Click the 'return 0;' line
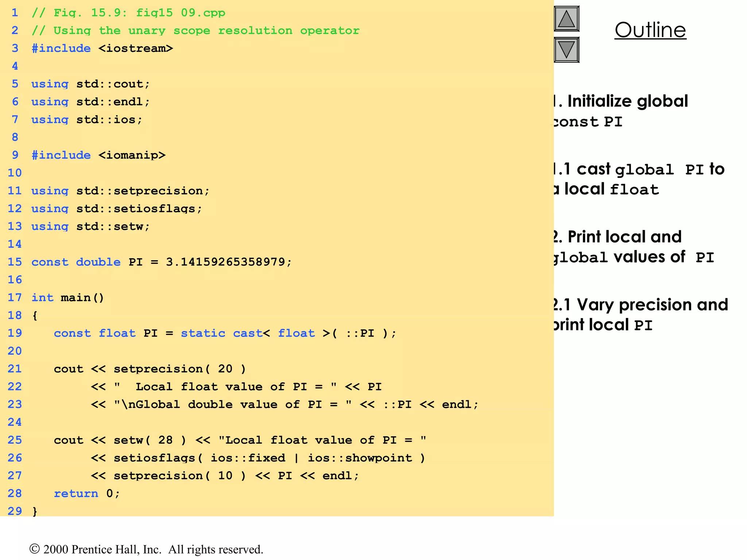This screenshot has height=560, width=747. click(x=87, y=494)
